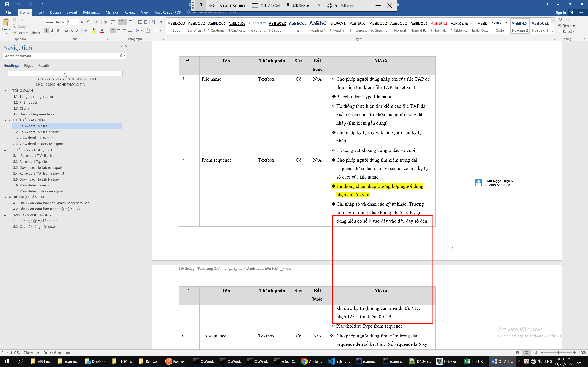Apply strikethrough text formatting
Viewport: 588px width, 367px height.
tap(66, 31)
